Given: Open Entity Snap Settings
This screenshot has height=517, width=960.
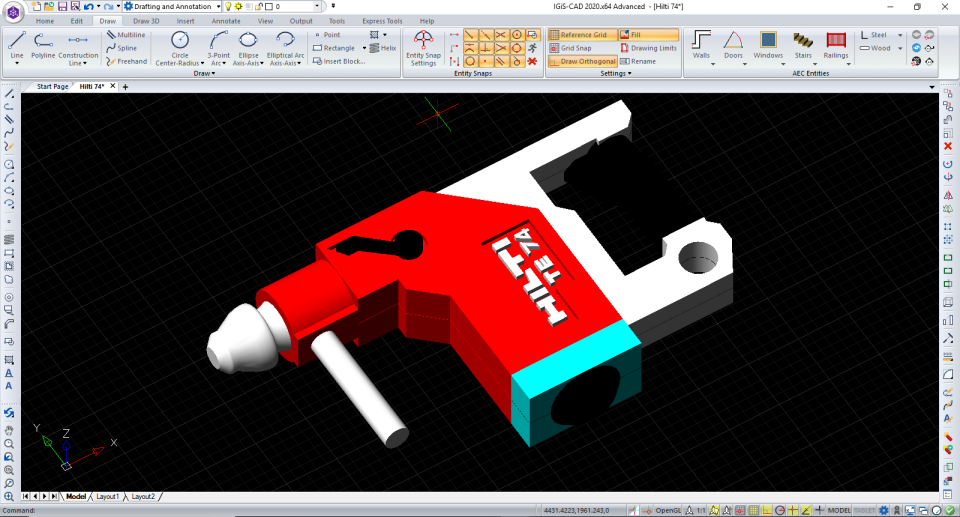Looking at the screenshot, I should pos(423,48).
